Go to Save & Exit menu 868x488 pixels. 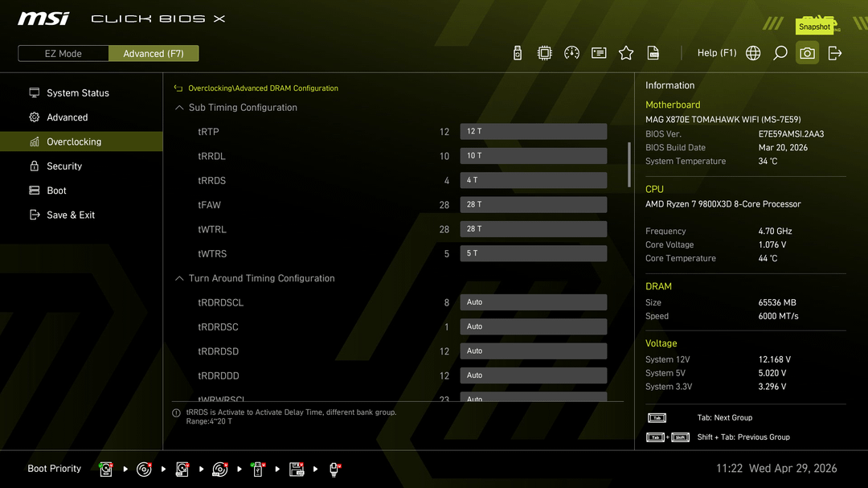pyautogui.click(x=71, y=215)
